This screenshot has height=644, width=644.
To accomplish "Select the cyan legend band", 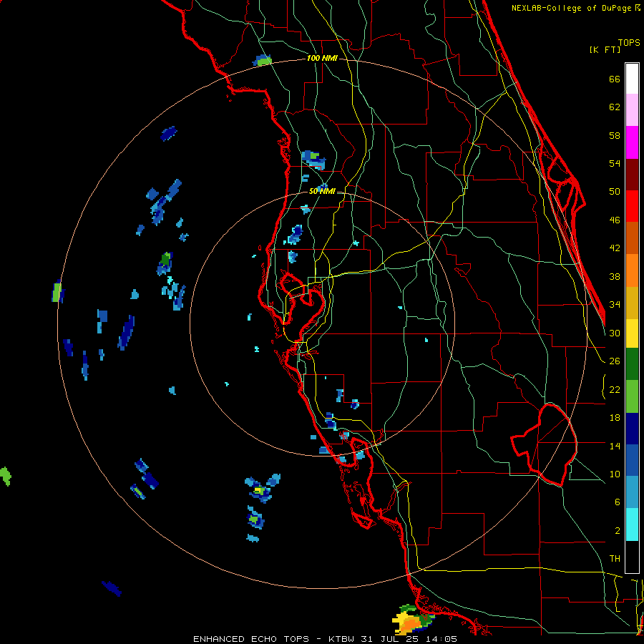I will [x=632, y=525].
